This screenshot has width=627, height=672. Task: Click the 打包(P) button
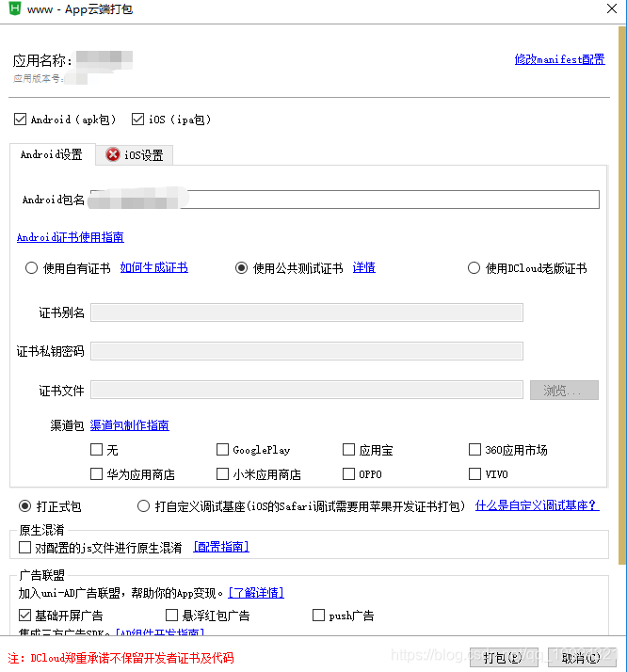504,658
